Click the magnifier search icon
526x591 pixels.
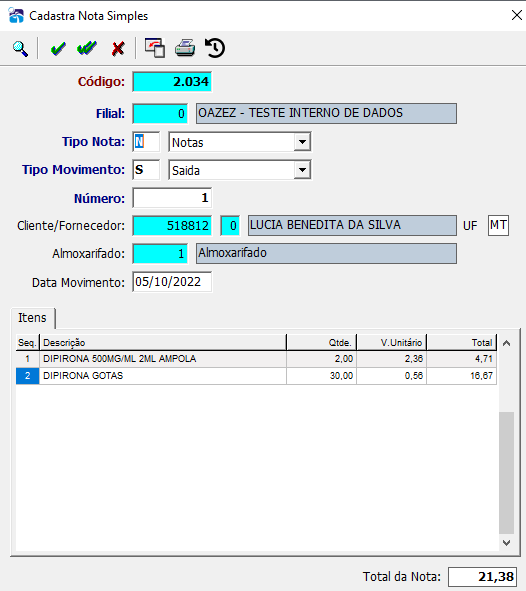click(x=20, y=49)
